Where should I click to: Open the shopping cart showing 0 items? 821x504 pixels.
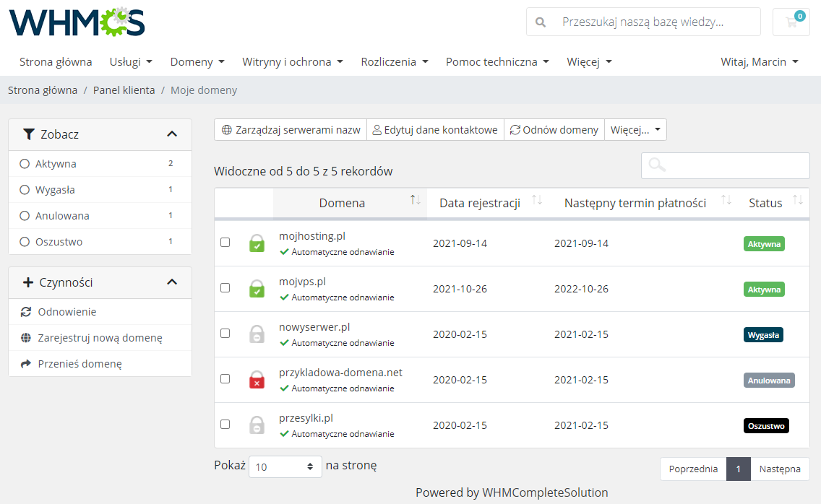click(x=791, y=22)
